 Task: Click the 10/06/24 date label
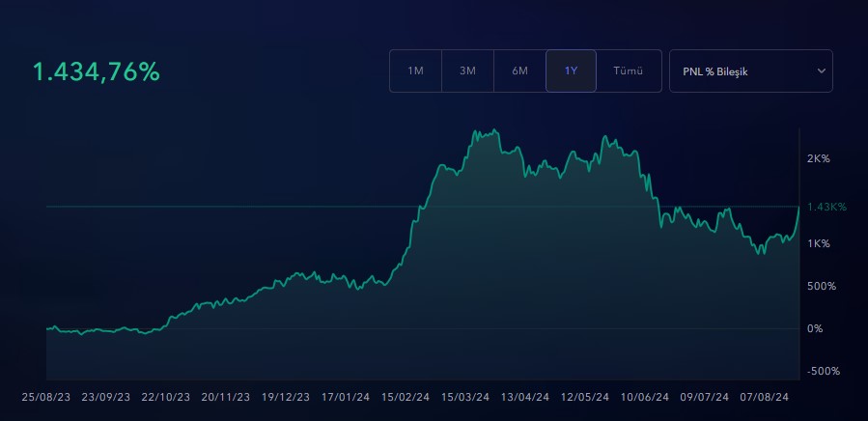(x=644, y=397)
